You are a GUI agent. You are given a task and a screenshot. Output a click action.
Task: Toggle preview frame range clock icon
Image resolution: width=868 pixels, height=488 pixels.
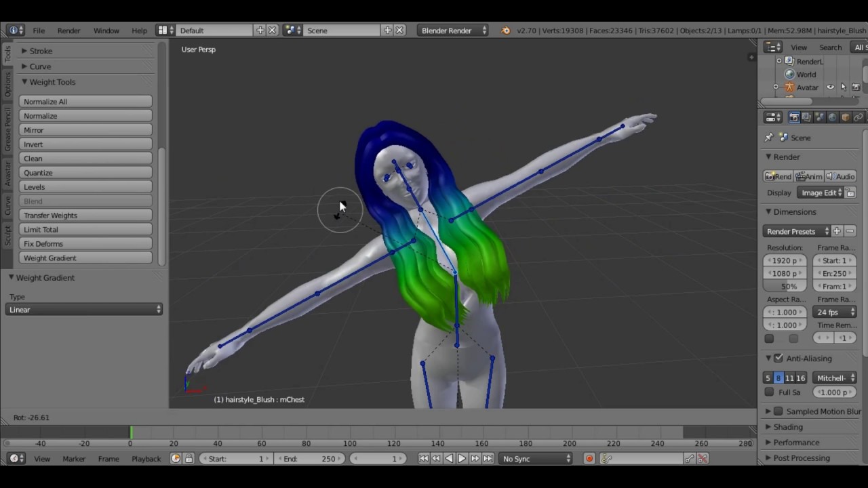click(176, 459)
